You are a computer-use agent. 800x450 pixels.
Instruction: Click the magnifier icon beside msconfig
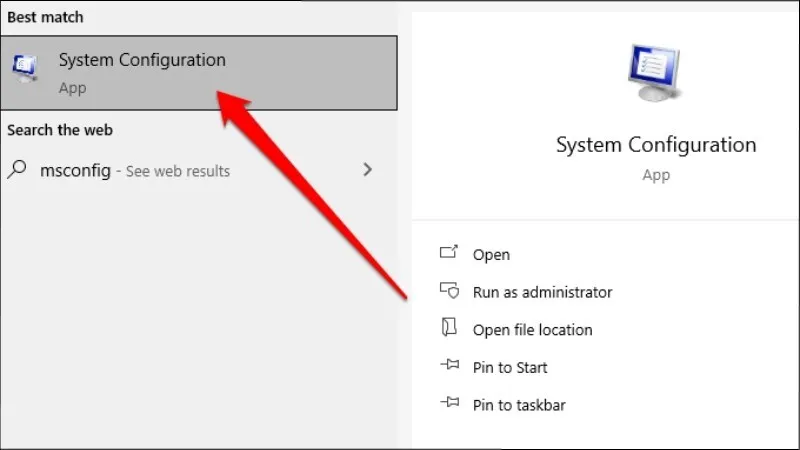[17, 170]
